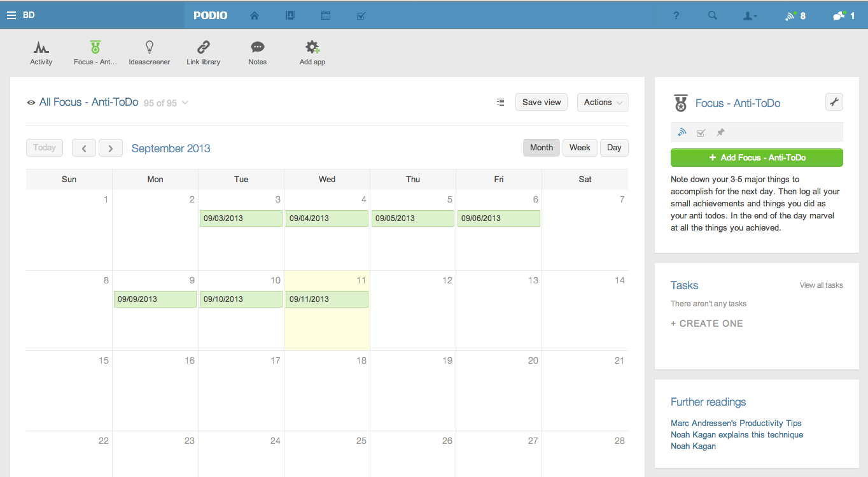Go to Podio home icon
Screen dimensions: 868x477
(x=255, y=15)
